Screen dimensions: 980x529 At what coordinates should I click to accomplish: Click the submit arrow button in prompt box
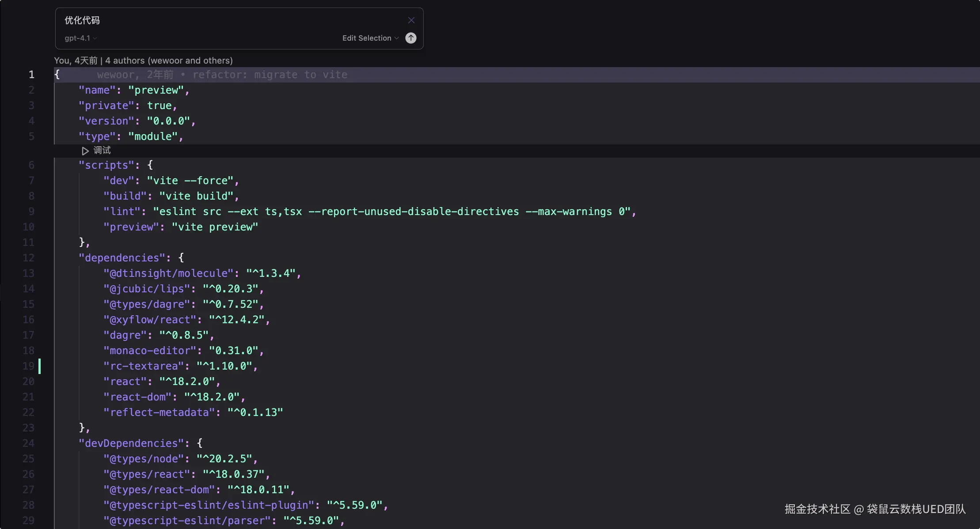coord(411,38)
